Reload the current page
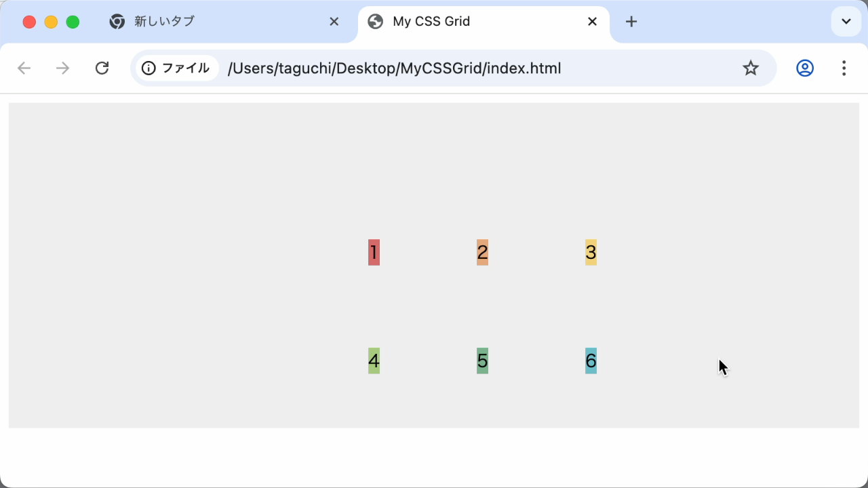 [102, 68]
